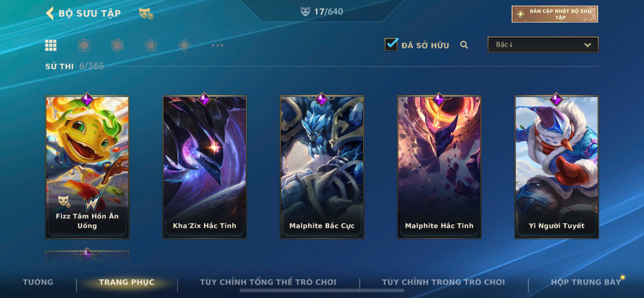This screenshot has height=298, width=644.
Task: Filter by the pentagon rarity icon
Action: [x=151, y=45]
